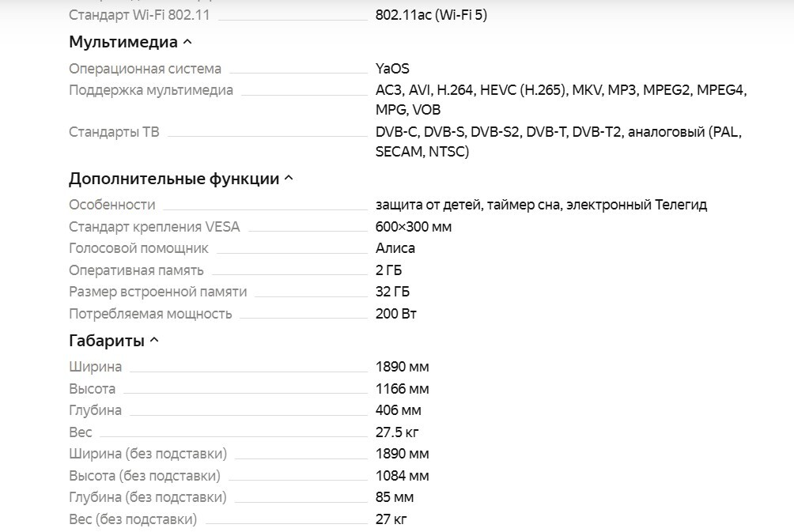Select the Операционная система label

click(x=145, y=69)
